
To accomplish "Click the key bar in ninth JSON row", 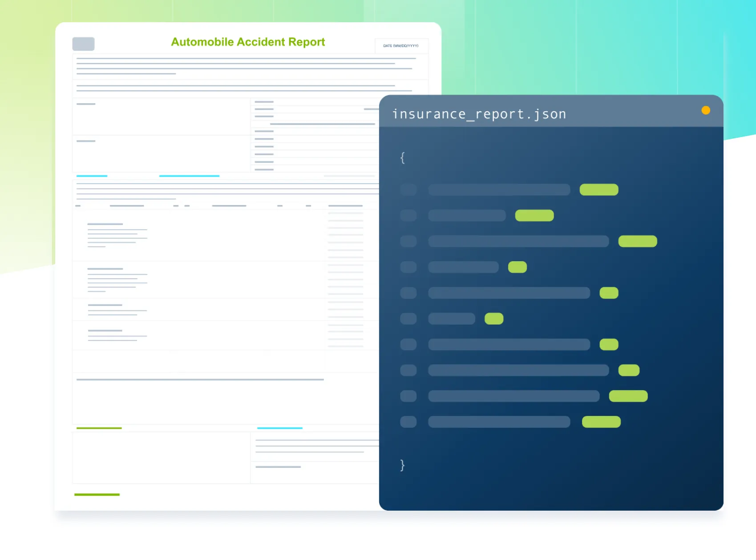I will tap(513, 396).
